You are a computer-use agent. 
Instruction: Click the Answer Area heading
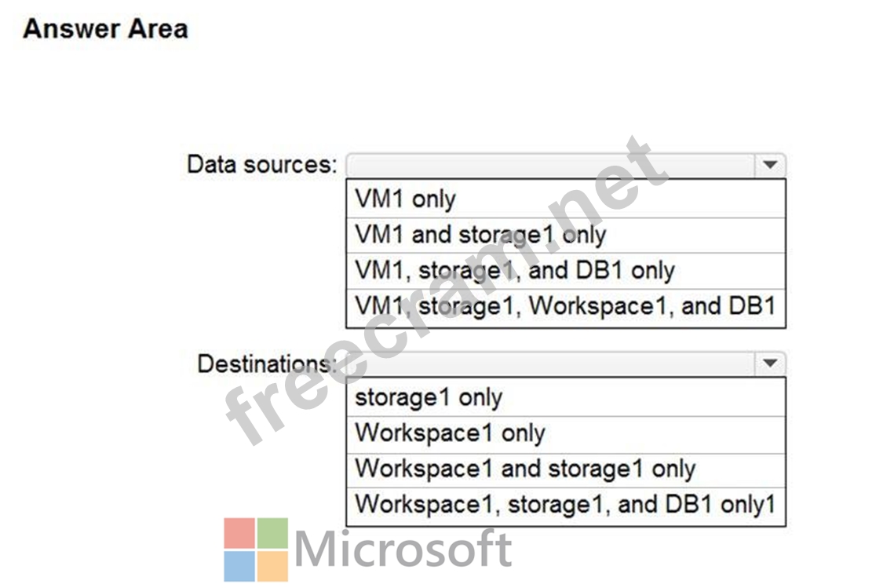pos(105,29)
